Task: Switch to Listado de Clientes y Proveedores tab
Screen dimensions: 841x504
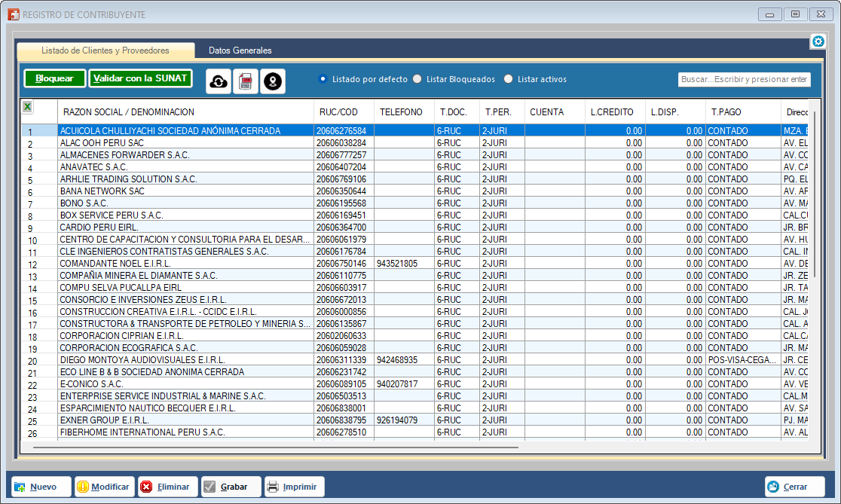Action: (106, 50)
